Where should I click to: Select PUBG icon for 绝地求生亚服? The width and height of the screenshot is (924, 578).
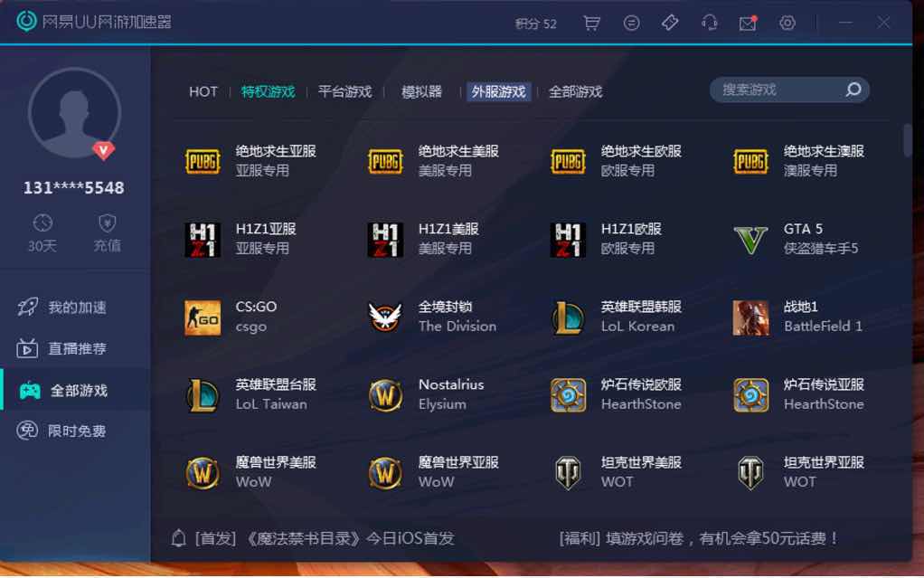(x=203, y=161)
